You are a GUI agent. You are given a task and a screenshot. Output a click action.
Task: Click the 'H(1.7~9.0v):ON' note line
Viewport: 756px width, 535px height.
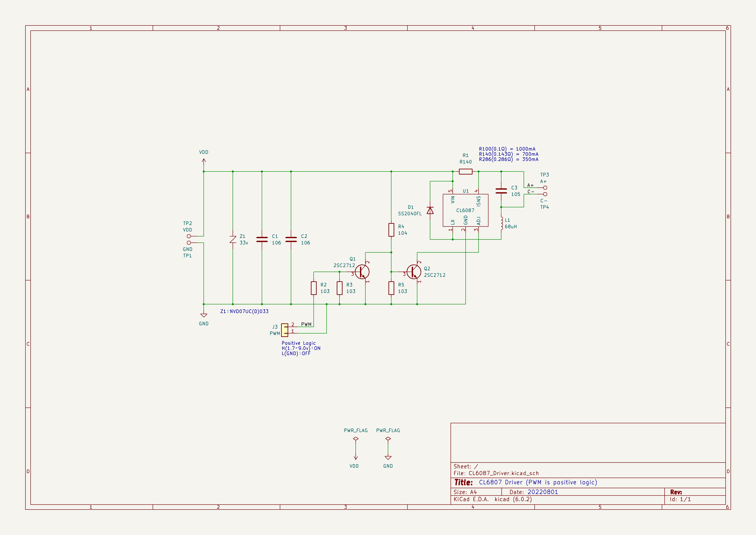[301, 349]
